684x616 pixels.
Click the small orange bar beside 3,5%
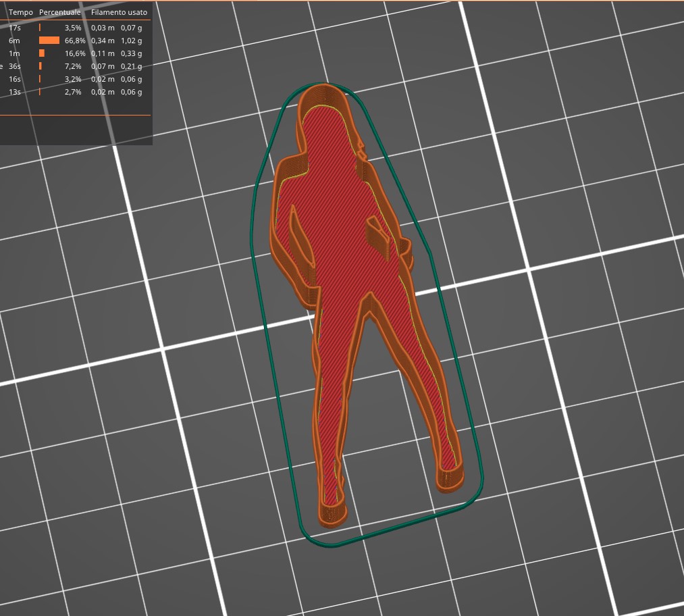point(41,28)
